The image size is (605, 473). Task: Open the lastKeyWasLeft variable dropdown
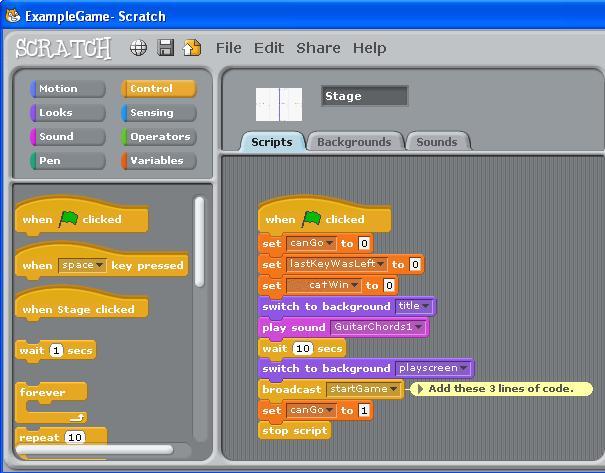[x=336, y=264]
